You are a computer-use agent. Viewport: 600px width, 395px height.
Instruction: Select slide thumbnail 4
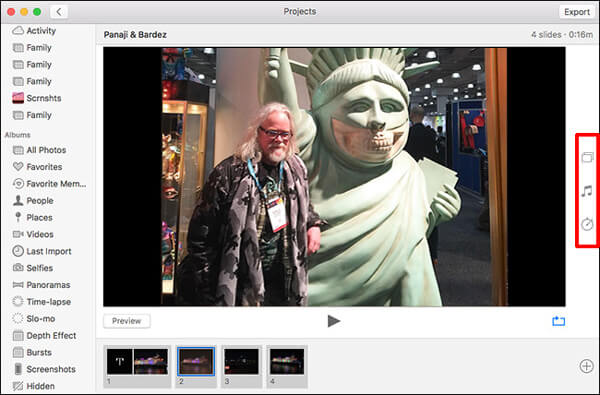coord(287,361)
